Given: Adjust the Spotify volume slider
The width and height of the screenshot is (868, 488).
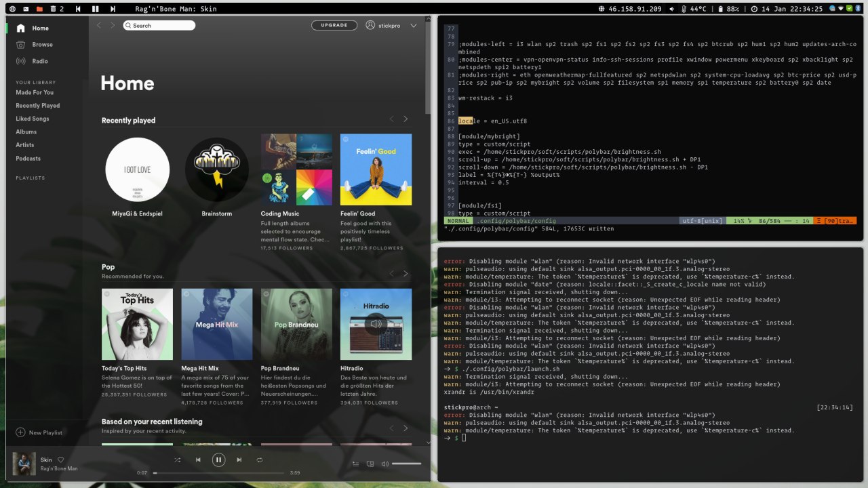Looking at the screenshot, I should tap(406, 464).
